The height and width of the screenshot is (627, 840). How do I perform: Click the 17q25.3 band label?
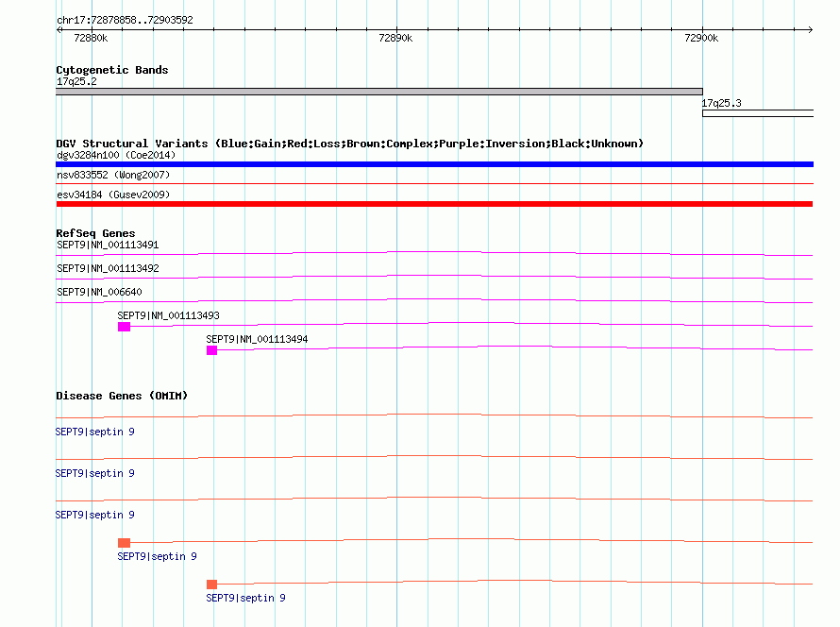pos(722,103)
